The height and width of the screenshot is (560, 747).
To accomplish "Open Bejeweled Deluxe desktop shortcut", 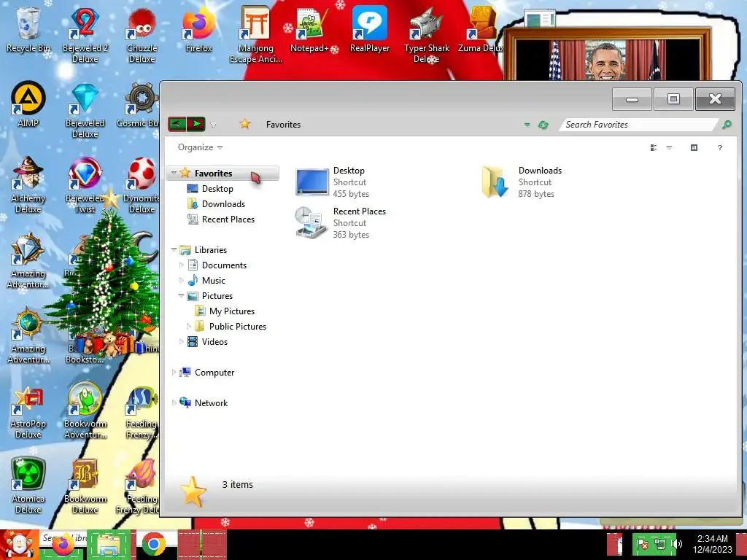I will pos(85,111).
